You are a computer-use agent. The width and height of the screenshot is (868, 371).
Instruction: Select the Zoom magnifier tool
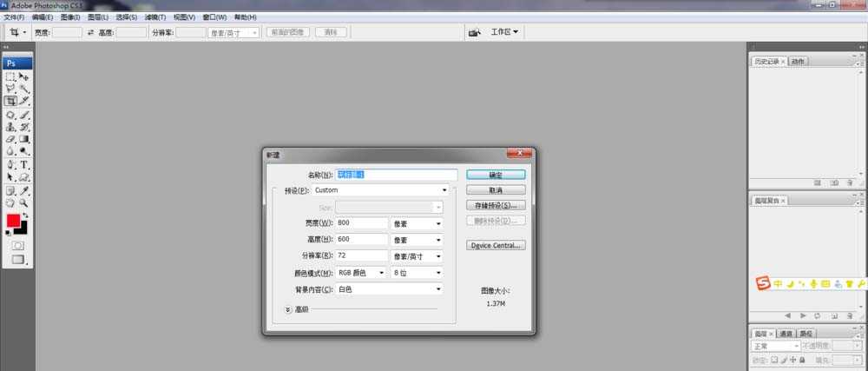(24, 202)
